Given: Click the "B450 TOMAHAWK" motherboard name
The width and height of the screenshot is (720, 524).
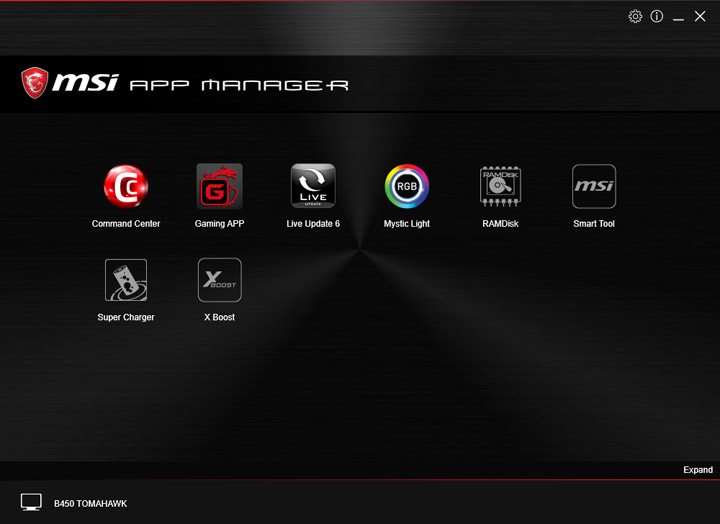Looking at the screenshot, I should coord(90,504).
